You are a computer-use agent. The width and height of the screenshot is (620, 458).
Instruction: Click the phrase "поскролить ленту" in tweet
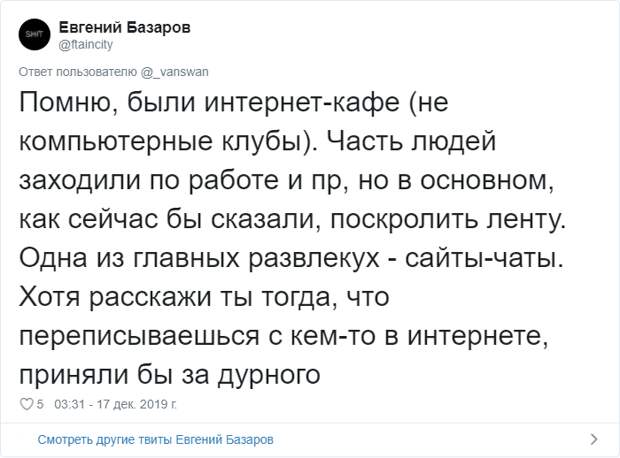[446, 219]
